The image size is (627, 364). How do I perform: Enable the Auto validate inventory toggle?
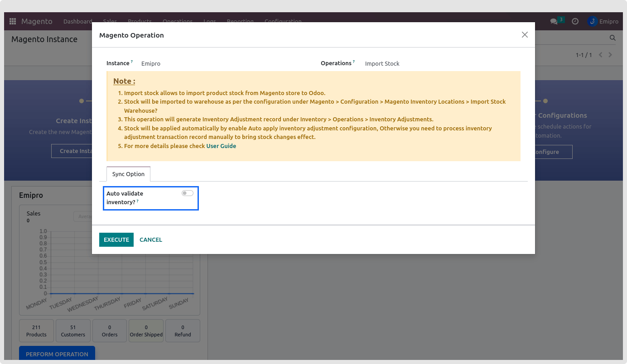187,193
